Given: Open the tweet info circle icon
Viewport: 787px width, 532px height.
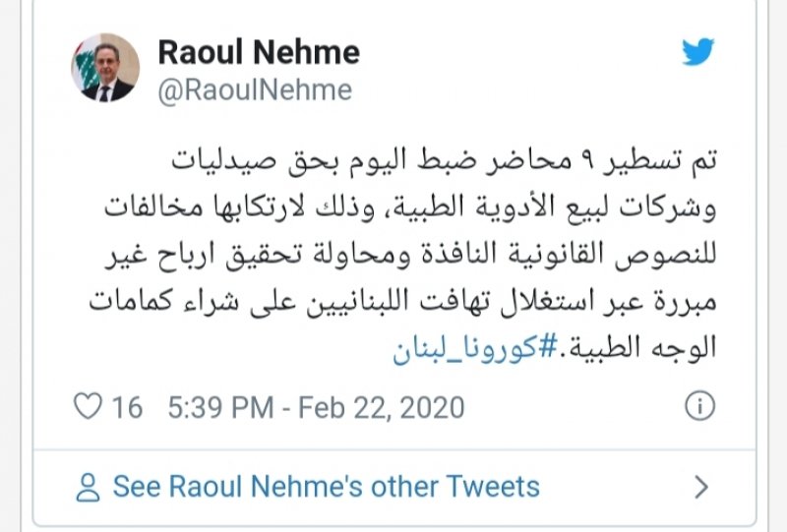Looking at the screenshot, I should 698,407.
